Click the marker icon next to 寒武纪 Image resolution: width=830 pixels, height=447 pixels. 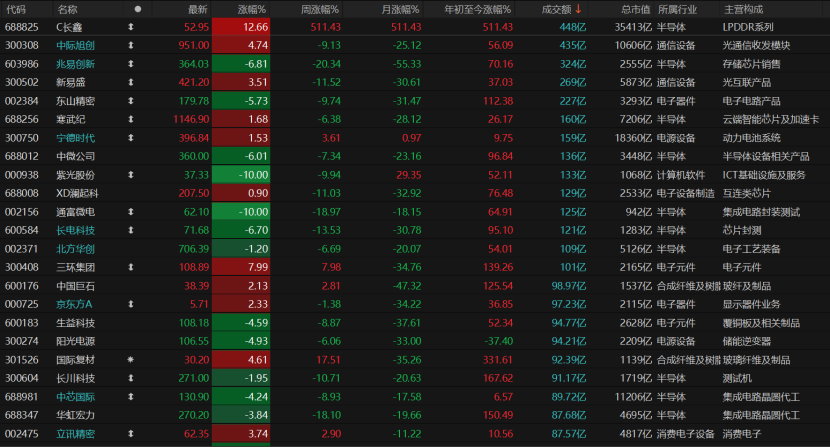click(131, 119)
